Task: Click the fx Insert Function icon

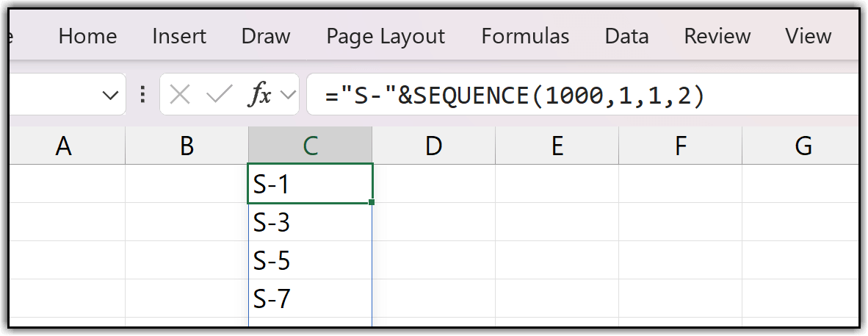Action: [260, 94]
